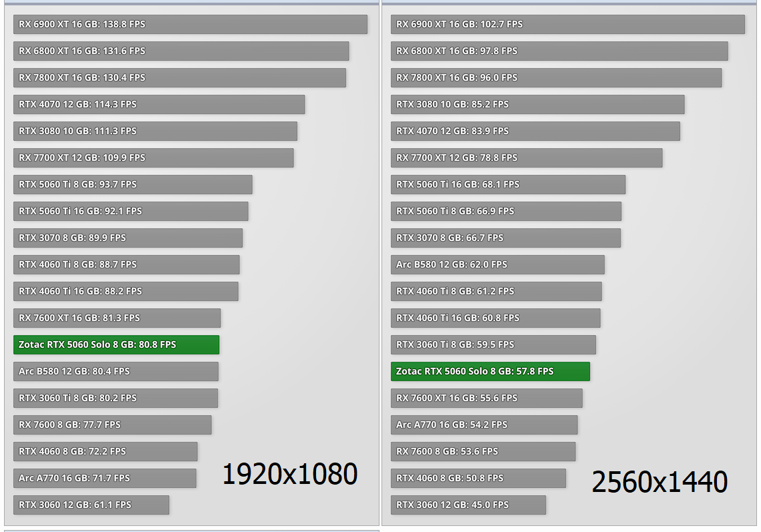Select the RTX 3080 10 GB 85.2 FPS bar

[x=538, y=104]
